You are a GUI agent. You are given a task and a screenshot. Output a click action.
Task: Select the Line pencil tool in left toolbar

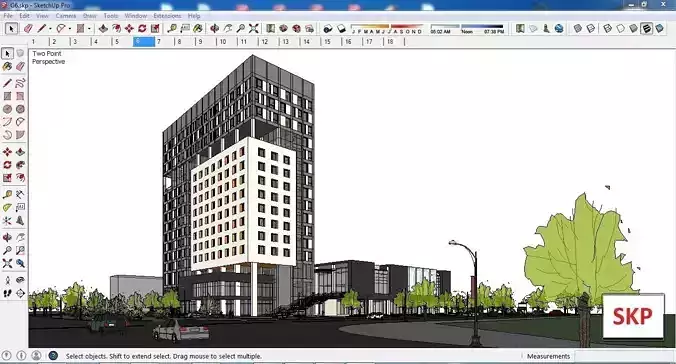tap(7, 83)
